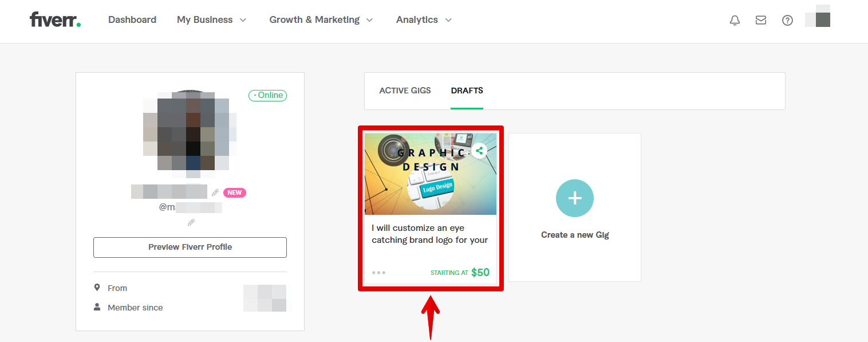Image resolution: width=868 pixels, height=342 pixels.
Task: Click the share icon on gig image
Action: click(480, 151)
